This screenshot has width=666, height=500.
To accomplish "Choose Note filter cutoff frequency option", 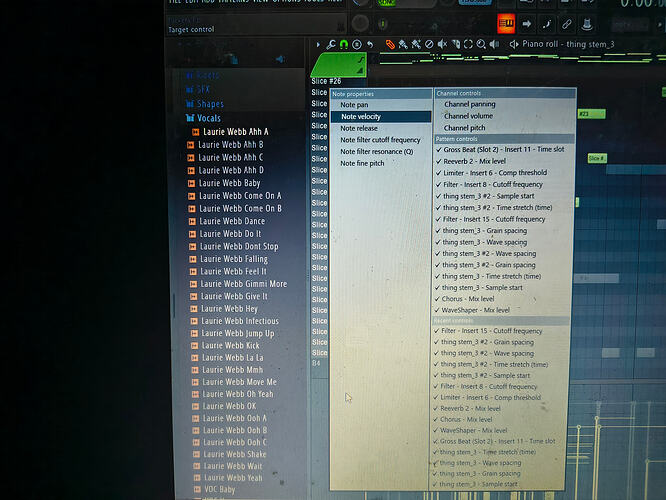I will 380,140.
